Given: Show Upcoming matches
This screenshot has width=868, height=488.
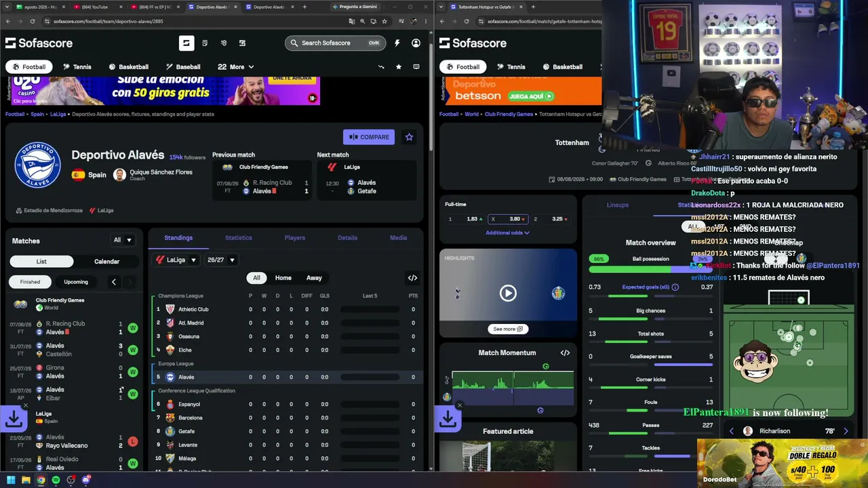Looking at the screenshot, I should tap(76, 282).
